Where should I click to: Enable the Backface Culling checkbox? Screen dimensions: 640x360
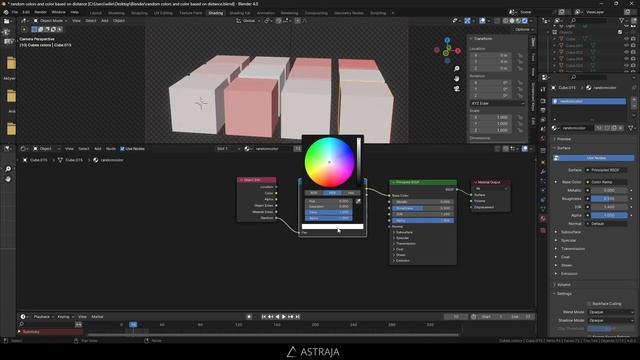click(x=589, y=304)
